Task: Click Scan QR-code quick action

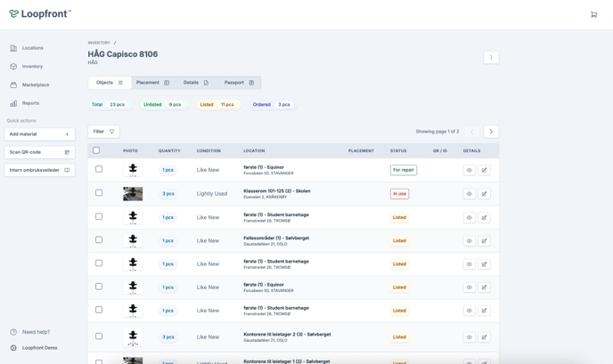Action: pyautogui.click(x=39, y=152)
